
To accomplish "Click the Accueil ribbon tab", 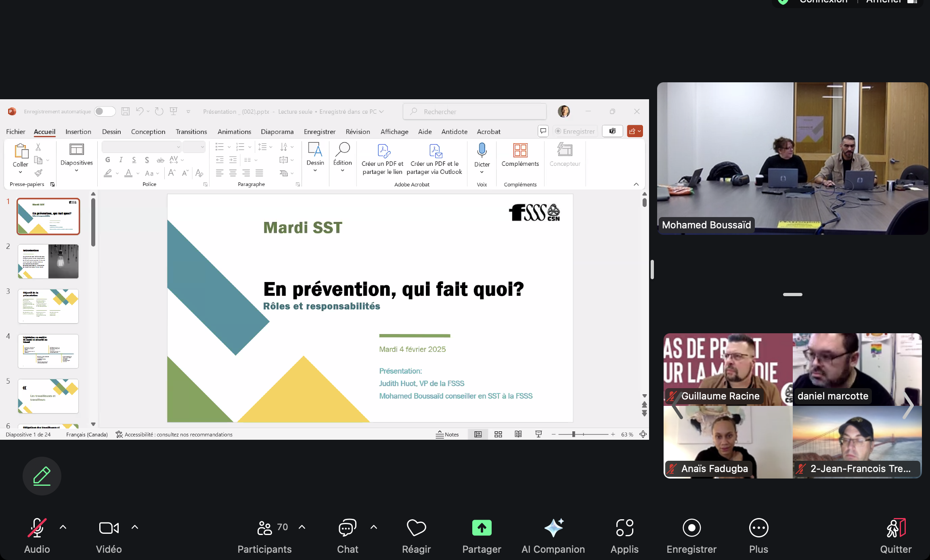I will (44, 132).
